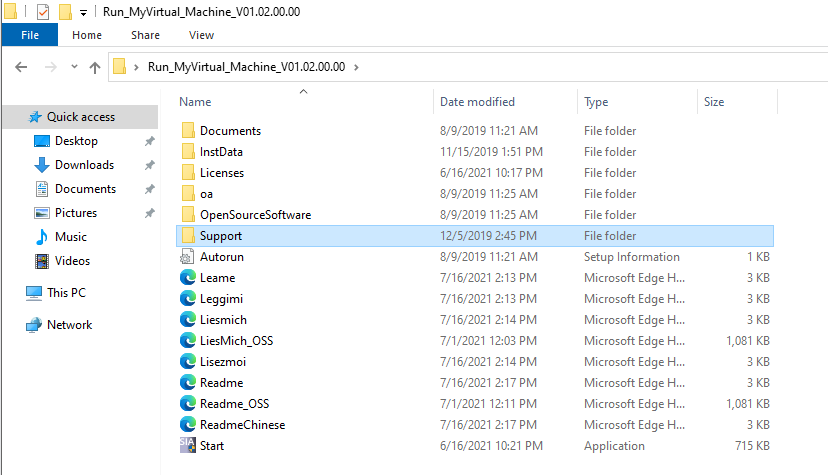Switch to the Share ribbon tab
828x475 pixels.
[145, 35]
